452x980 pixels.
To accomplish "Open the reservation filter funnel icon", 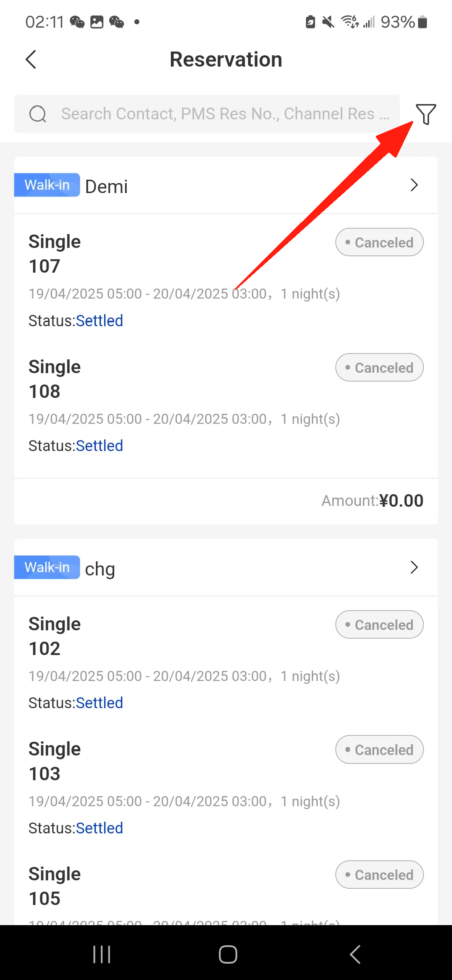I will (x=426, y=114).
